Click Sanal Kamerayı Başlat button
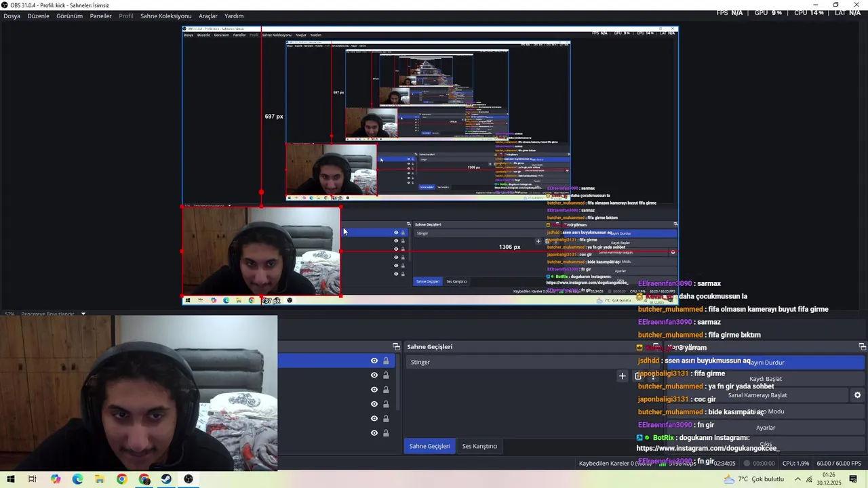 coord(757,395)
